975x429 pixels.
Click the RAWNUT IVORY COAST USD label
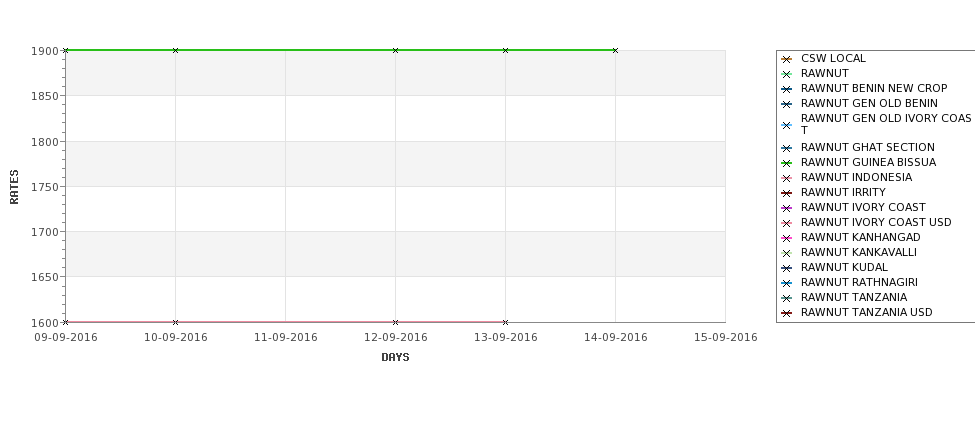(x=876, y=222)
